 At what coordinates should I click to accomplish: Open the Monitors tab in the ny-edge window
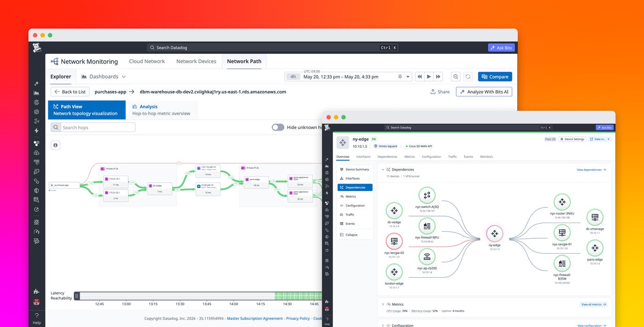click(x=487, y=157)
